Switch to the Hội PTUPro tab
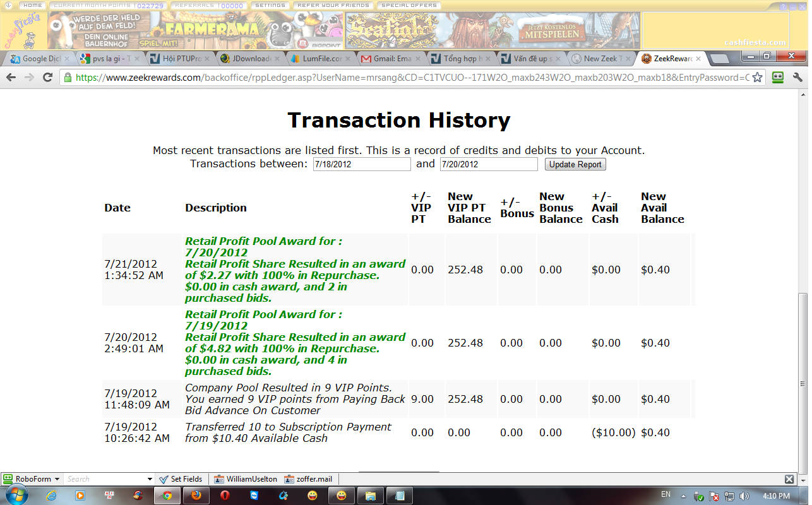812x505 pixels. [x=181, y=59]
